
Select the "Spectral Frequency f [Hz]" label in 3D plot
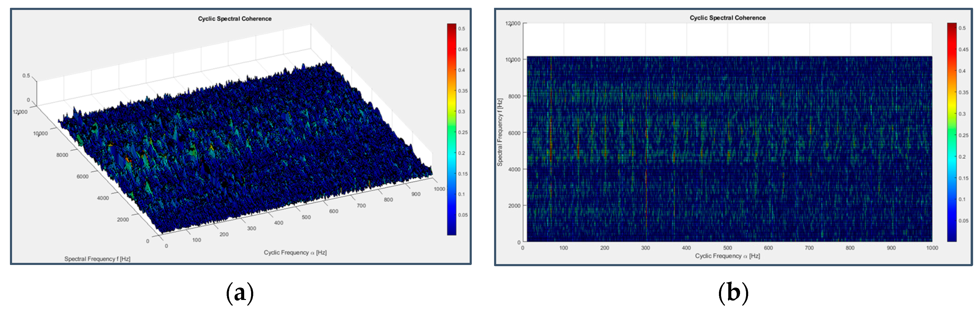[x=97, y=259]
